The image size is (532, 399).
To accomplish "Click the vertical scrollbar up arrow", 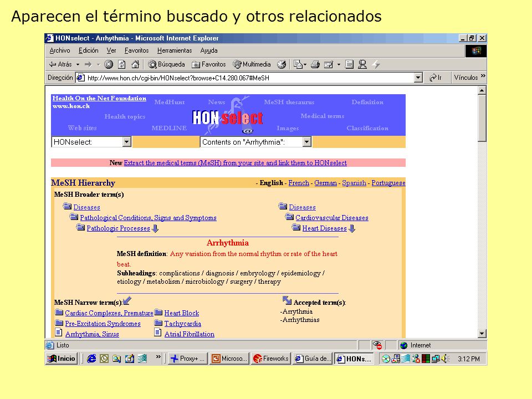I will click(482, 90).
